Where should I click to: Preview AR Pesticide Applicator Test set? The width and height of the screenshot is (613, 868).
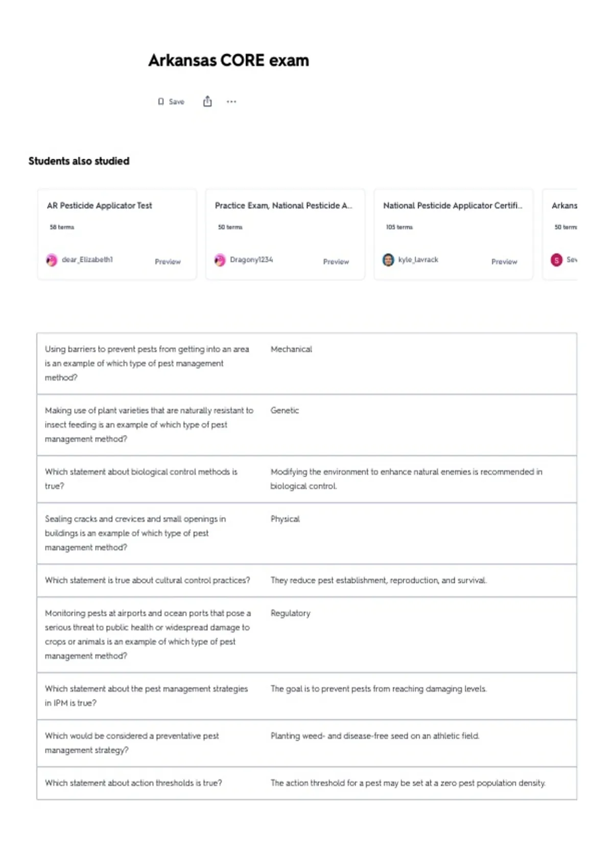pyautogui.click(x=168, y=261)
